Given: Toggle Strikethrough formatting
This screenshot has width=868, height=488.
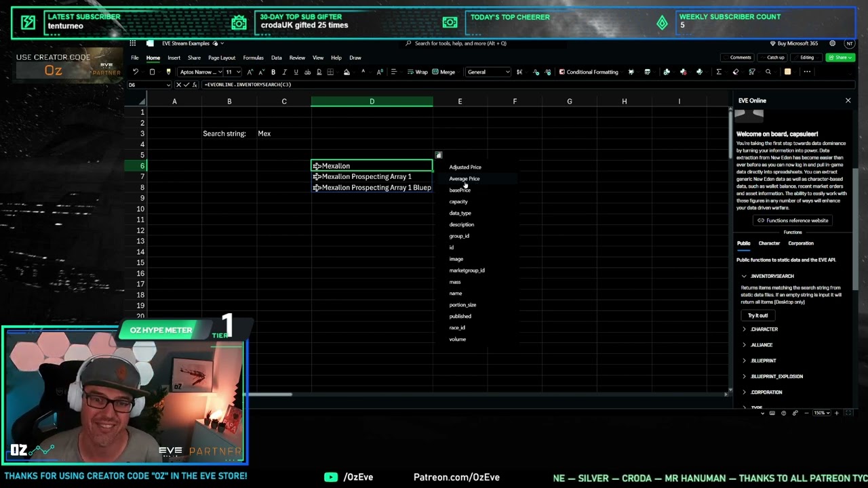Looking at the screenshot, I should (308, 72).
